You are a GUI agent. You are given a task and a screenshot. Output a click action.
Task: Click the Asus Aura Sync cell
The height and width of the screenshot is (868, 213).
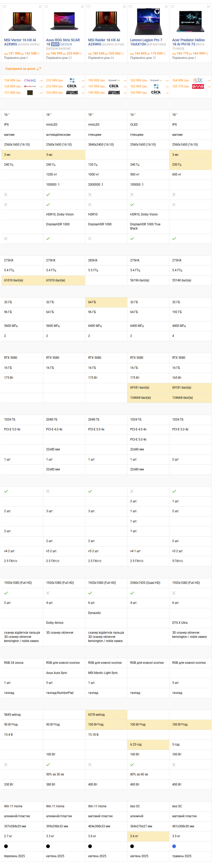click(x=64, y=673)
